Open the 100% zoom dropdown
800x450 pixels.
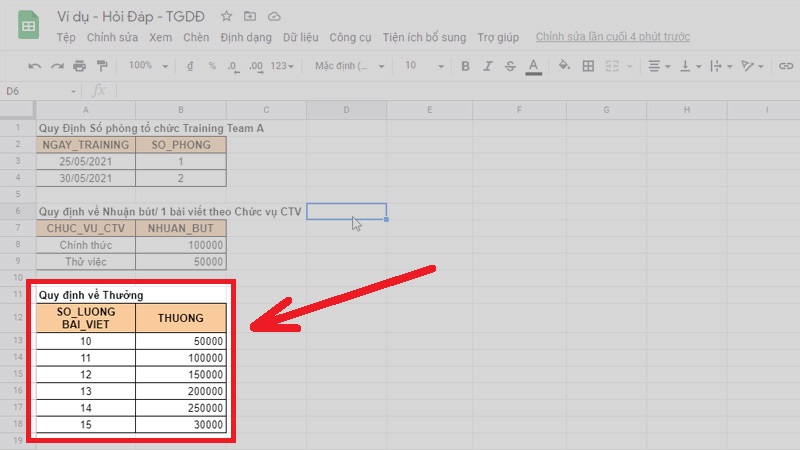point(148,66)
